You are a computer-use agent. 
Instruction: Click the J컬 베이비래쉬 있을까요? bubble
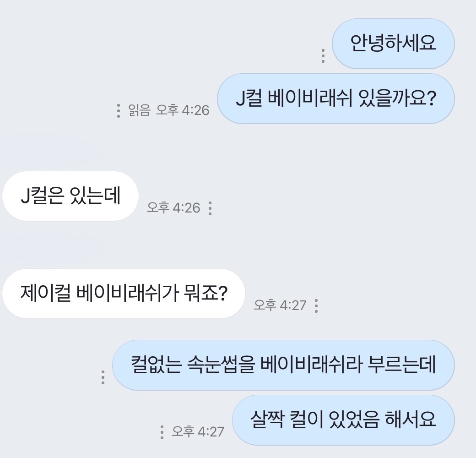click(335, 98)
